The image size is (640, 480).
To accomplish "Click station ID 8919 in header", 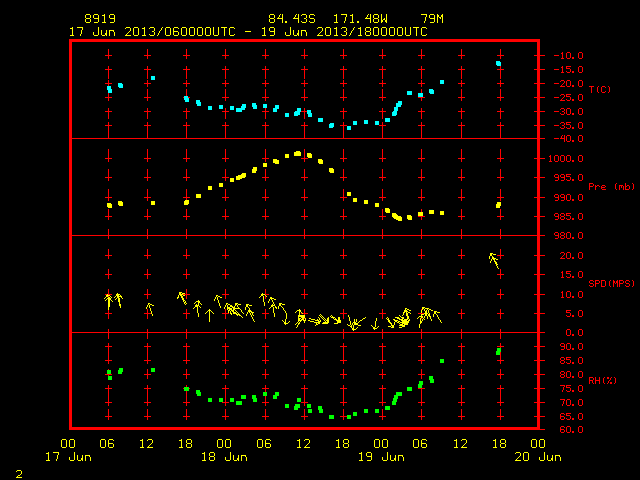I will (100, 19).
